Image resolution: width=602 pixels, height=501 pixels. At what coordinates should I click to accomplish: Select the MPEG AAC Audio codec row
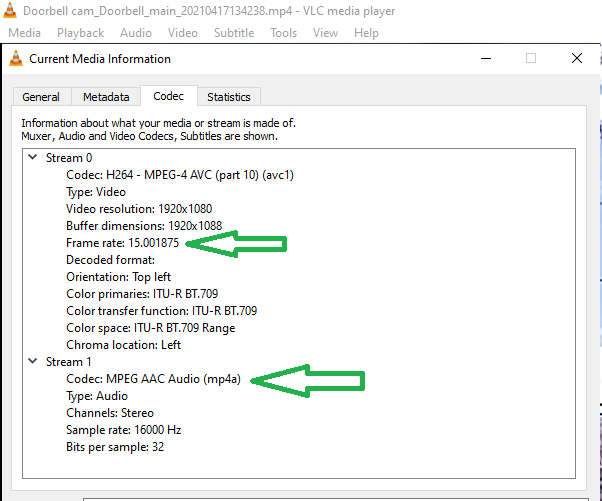[154, 379]
